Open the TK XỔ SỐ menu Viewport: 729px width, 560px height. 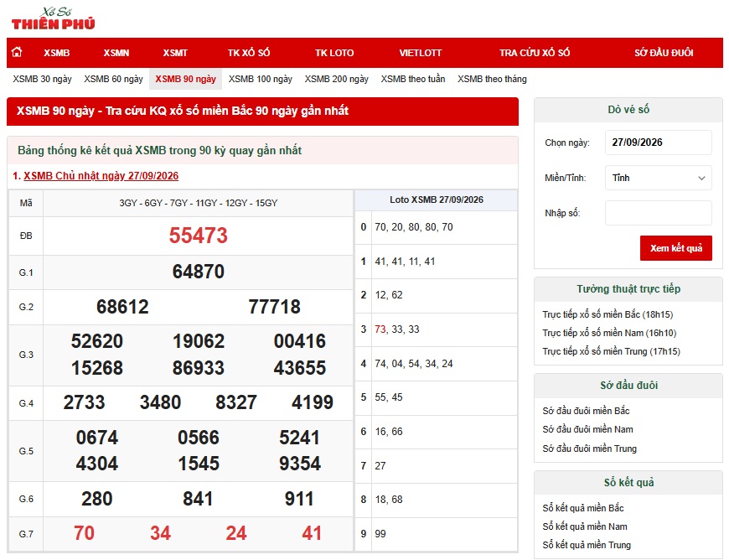pyautogui.click(x=249, y=53)
